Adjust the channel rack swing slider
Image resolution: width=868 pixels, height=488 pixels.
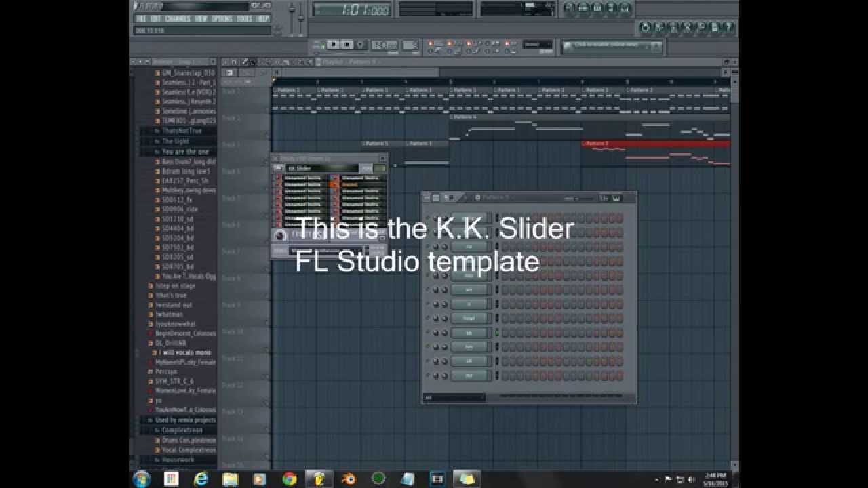(x=578, y=199)
